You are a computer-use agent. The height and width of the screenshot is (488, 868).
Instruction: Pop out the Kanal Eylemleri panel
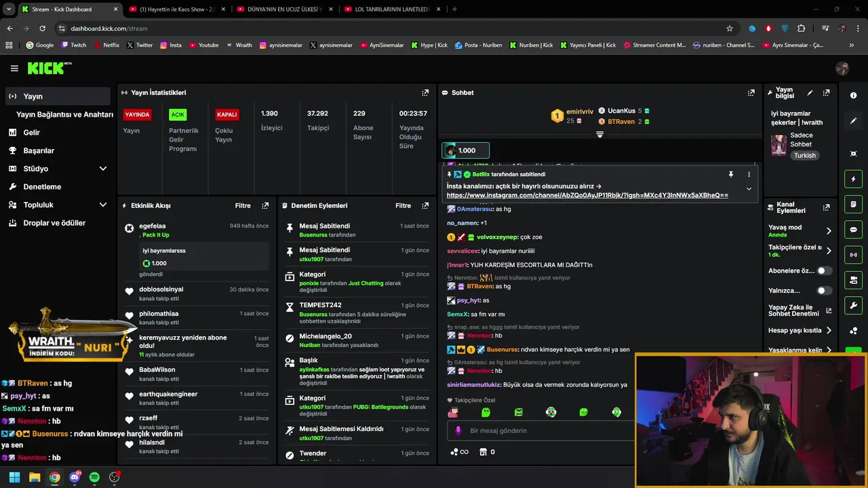coord(826,207)
